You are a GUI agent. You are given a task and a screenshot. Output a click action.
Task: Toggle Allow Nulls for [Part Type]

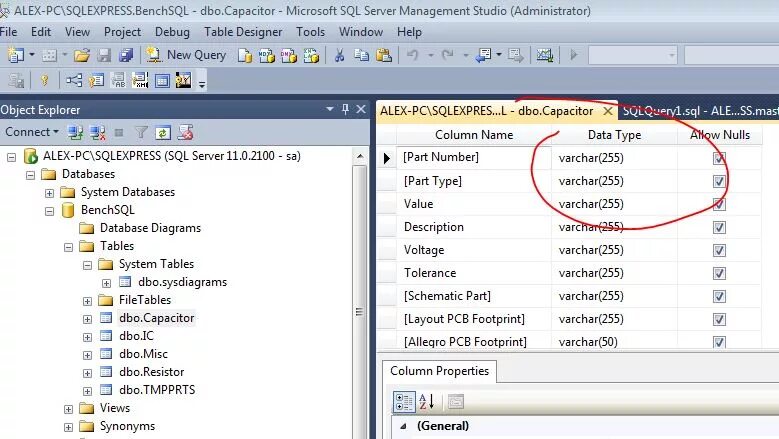pyautogui.click(x=719, y=181)
